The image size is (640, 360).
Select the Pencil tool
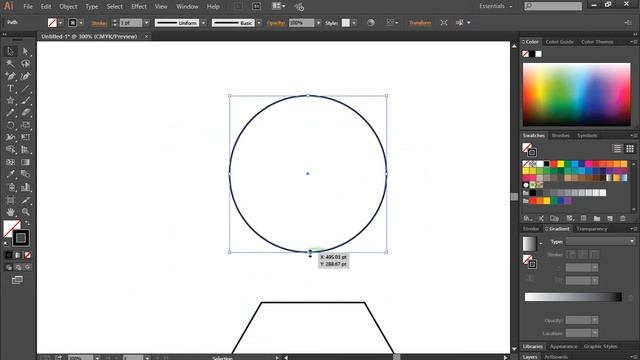click(x=10, y=113)
